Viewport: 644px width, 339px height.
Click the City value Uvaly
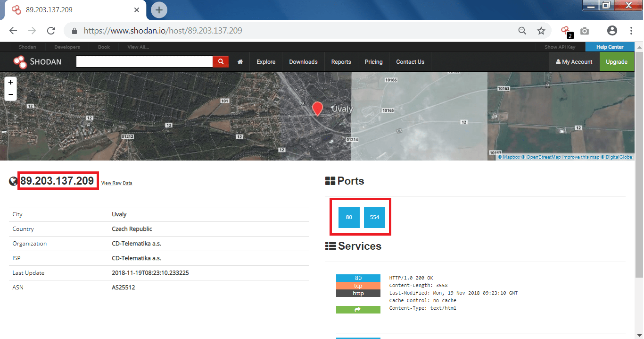click(x=119, y=214)
